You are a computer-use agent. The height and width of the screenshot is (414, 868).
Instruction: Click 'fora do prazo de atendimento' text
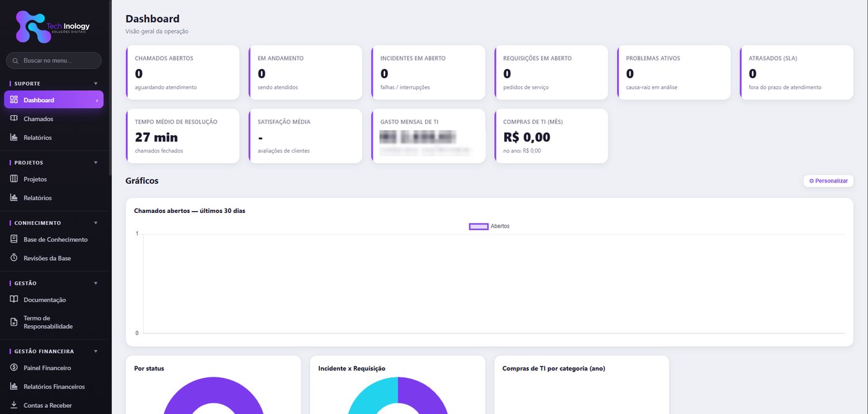pos(785,88)
